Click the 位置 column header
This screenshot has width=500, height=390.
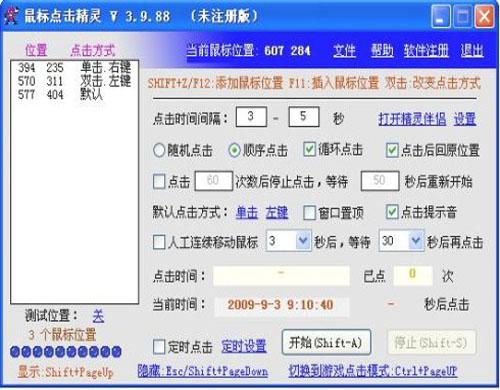(36, 50)
